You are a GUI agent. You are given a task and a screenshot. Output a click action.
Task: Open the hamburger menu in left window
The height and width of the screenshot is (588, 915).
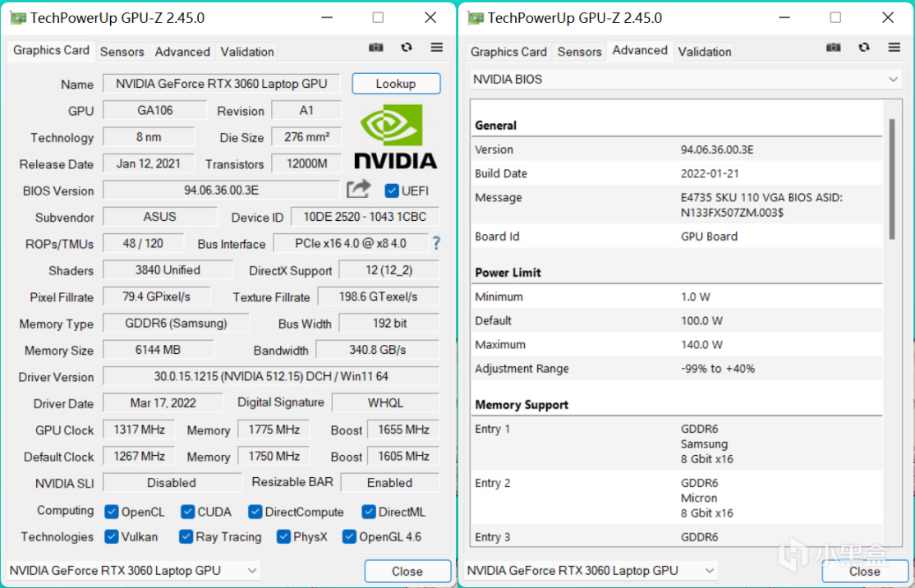(x=436, y=48)
